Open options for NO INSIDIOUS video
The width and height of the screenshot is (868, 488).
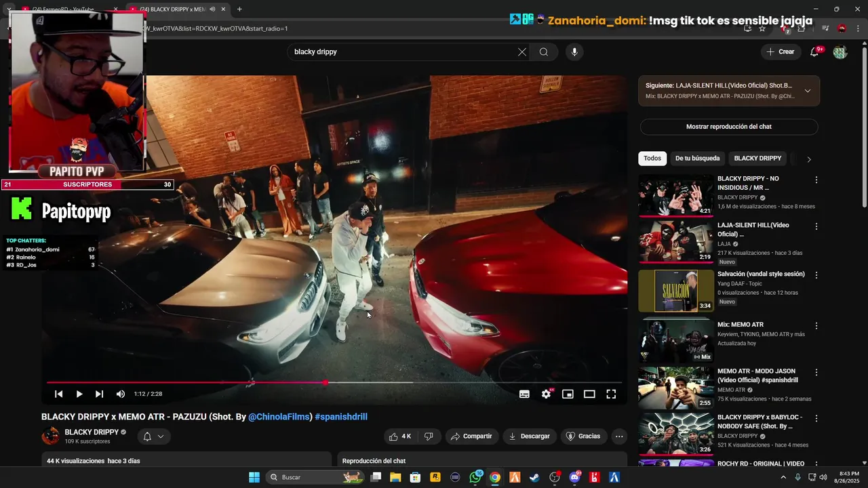(x=816, y=180)
